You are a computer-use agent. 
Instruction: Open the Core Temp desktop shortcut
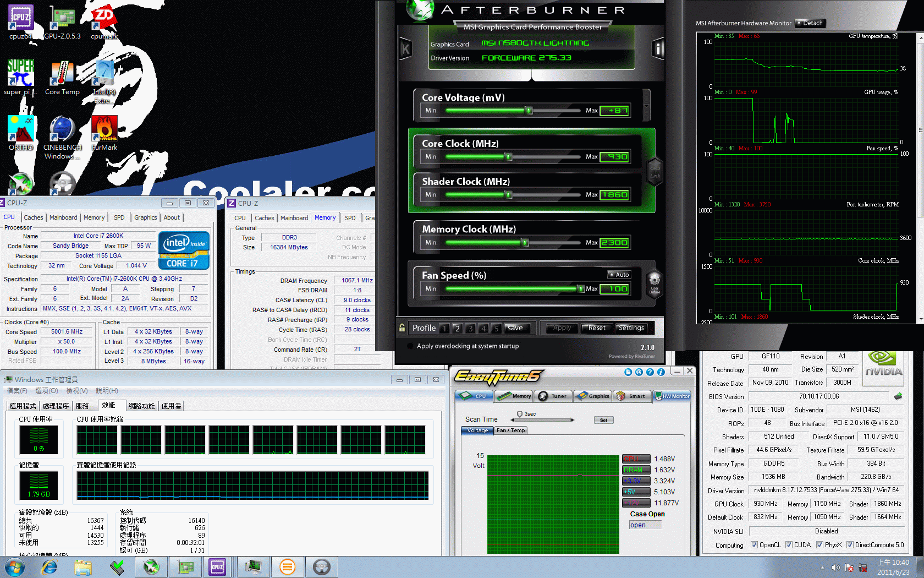click(x=62, y=77)
